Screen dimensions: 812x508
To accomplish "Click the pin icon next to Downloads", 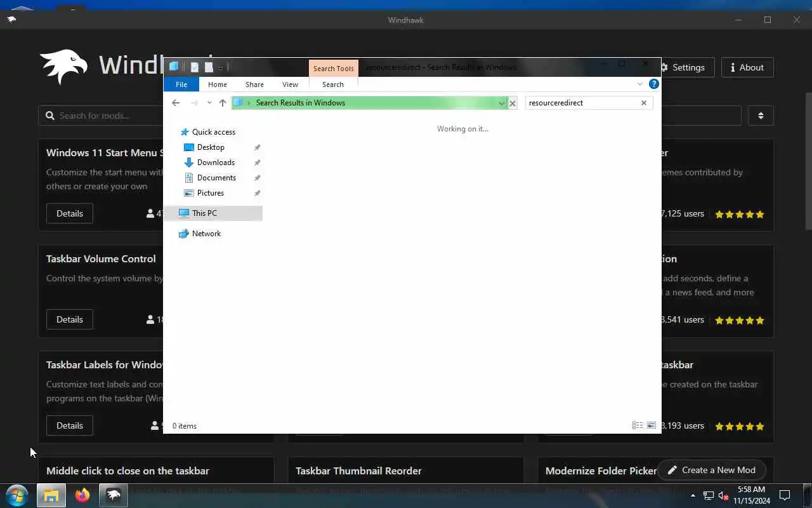I will 257,163.
